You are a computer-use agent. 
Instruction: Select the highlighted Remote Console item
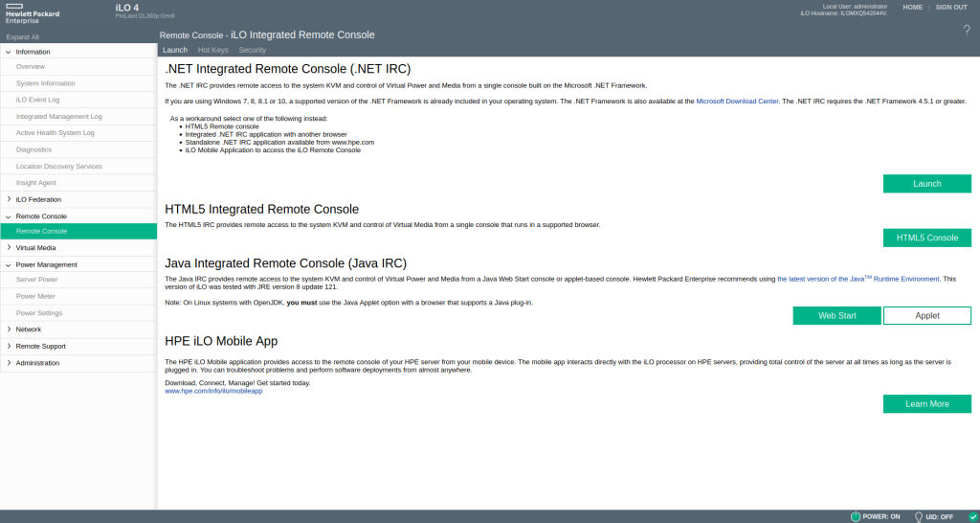click(x=78, y=232)
